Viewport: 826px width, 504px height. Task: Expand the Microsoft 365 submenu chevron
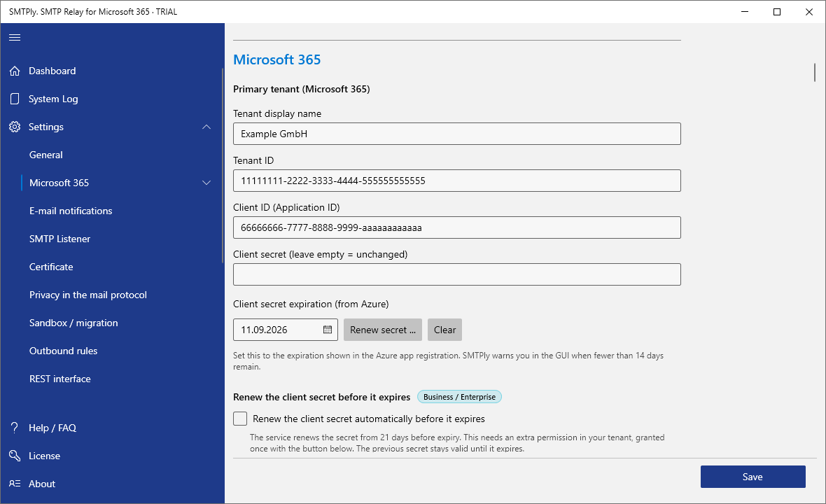point(206,183)
